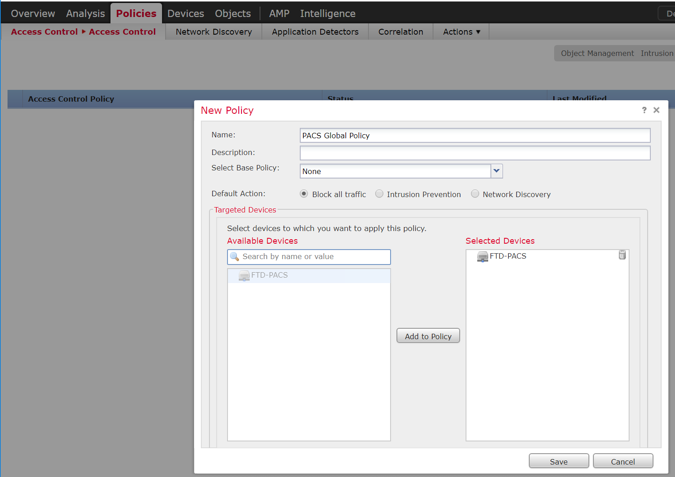Click the first Access Control breadcrumb link
Viewport: 675px width, 477px height.
(x=44, y=32)
